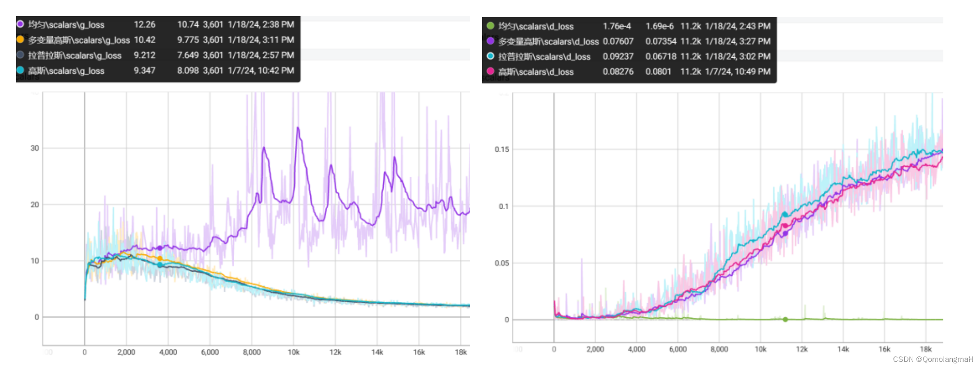The width and height of the screenshot is (980, 368).
Task: Click the value 1.69e-6 in d_loss tooltip
Action: click(660, 26)
